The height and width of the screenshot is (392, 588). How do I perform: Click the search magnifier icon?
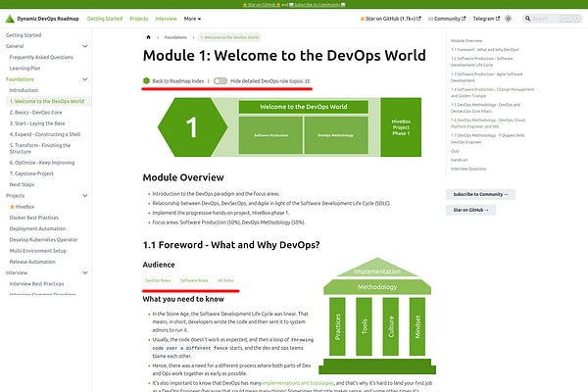pyautogui.click(x=527, y=19)
